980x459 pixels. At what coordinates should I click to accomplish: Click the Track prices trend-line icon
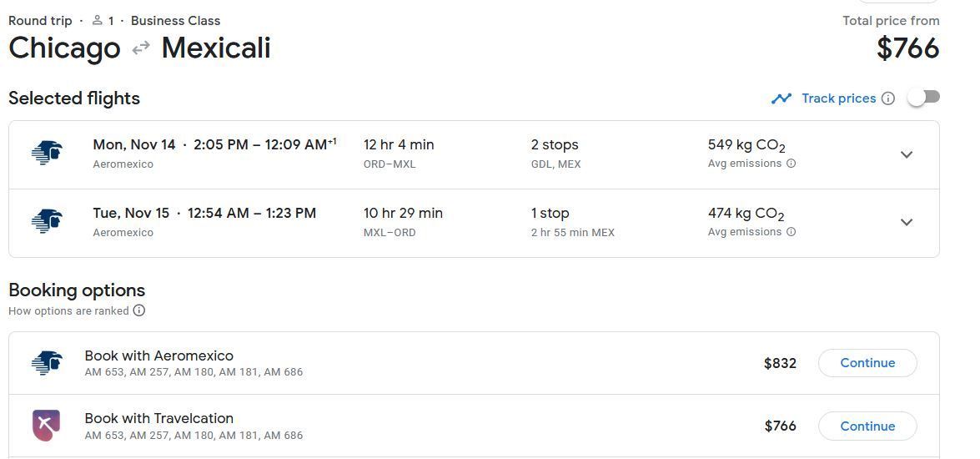coord(781,98)
